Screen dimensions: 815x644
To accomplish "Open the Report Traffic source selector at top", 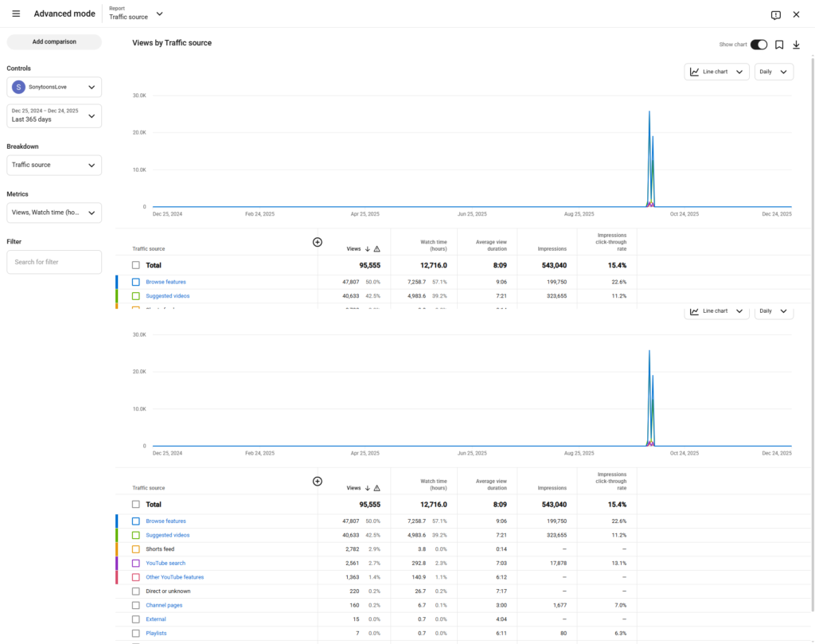I will pos(136,14).
